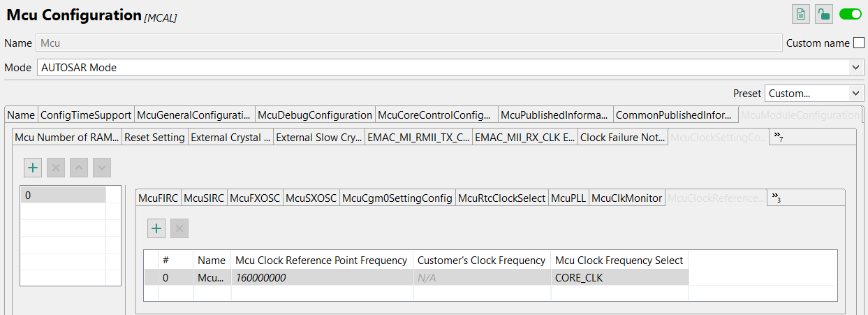Click the table Name column header
Screen dimensions: 868x315
(x=212, y=261)
